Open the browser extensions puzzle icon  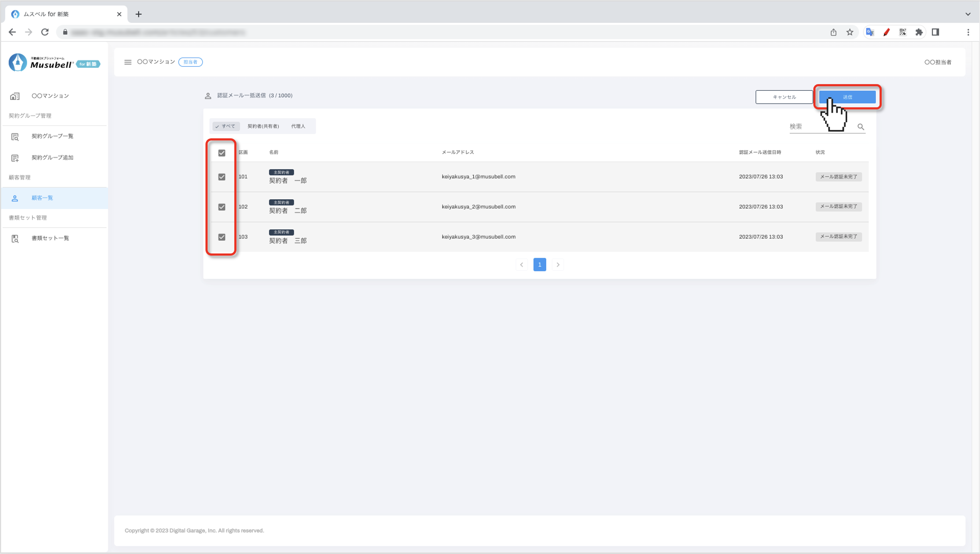coord(919,32)
